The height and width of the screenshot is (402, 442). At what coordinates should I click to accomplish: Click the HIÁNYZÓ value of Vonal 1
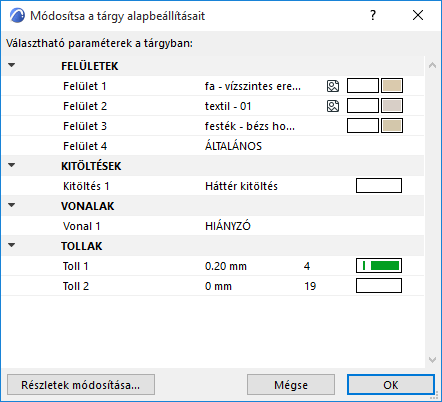tap(228, 226)
